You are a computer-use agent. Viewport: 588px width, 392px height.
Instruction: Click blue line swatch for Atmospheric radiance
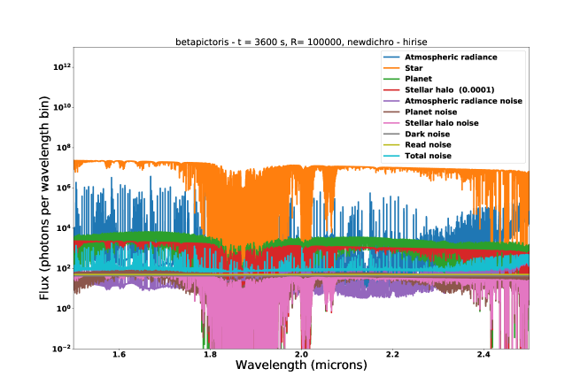391,58
